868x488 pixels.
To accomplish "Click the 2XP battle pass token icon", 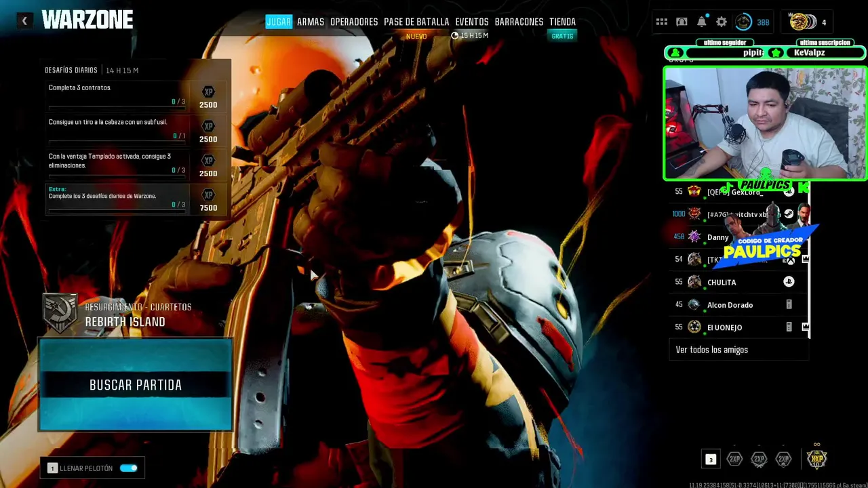I will (x=783, y=459).
